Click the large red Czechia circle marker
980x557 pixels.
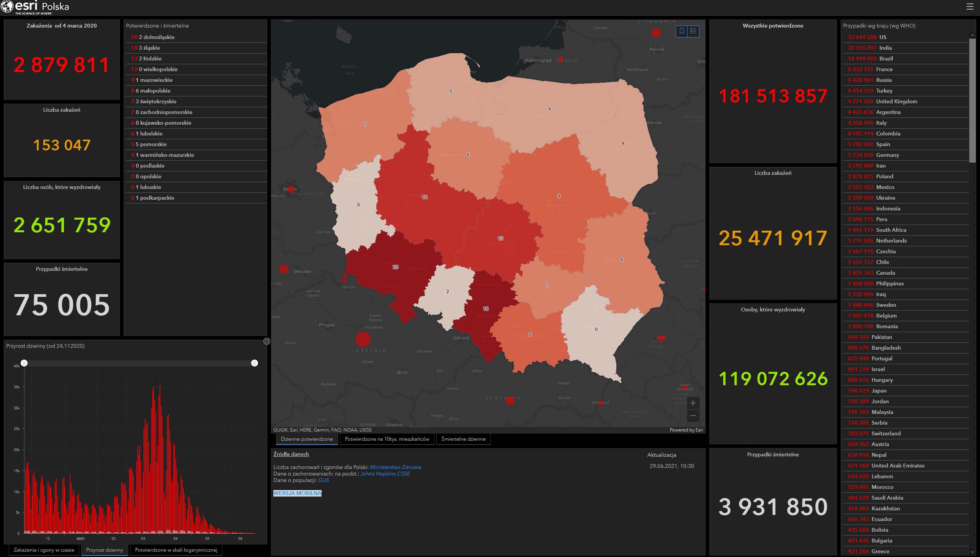click(363, 339)
